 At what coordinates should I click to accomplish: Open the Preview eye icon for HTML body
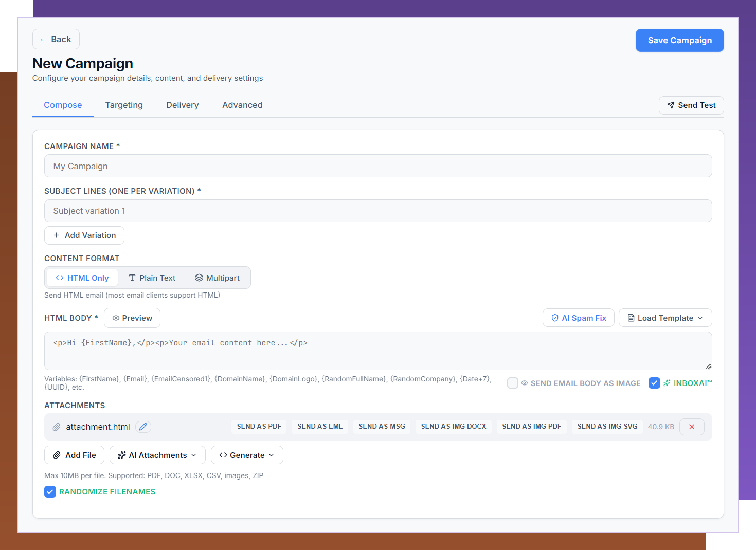(x=117, y=318)
